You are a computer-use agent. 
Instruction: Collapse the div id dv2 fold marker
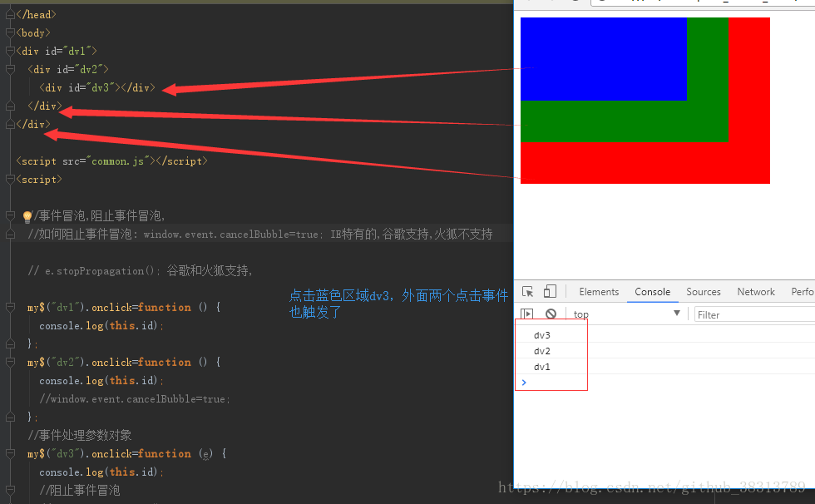[x=10, y=69]
